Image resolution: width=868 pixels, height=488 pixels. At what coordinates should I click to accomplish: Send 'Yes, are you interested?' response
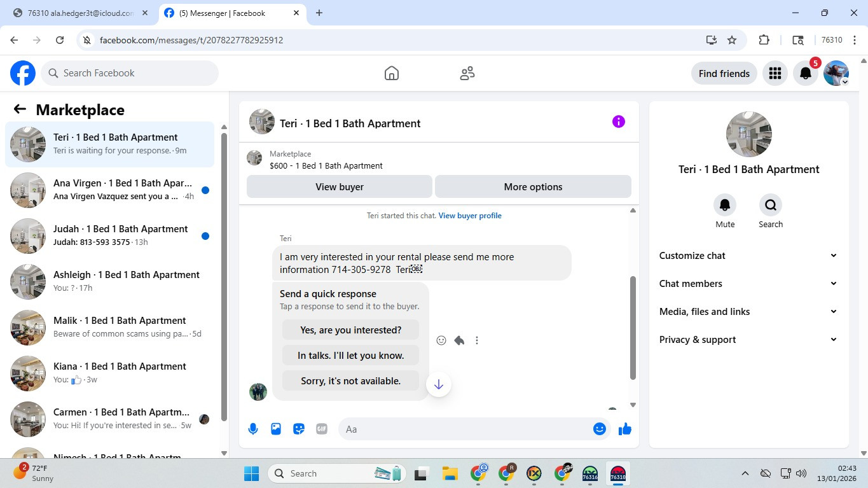click(351, 330)
